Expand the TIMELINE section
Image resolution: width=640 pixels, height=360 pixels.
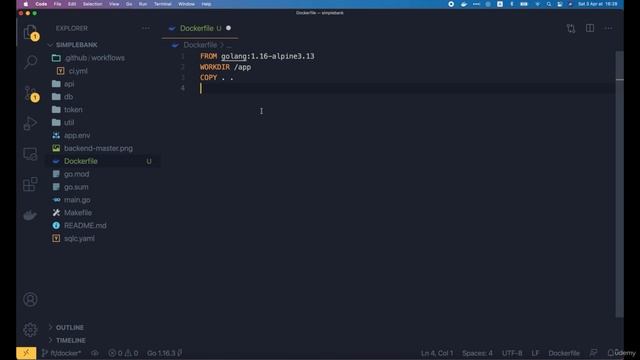[x=70, y=340]
